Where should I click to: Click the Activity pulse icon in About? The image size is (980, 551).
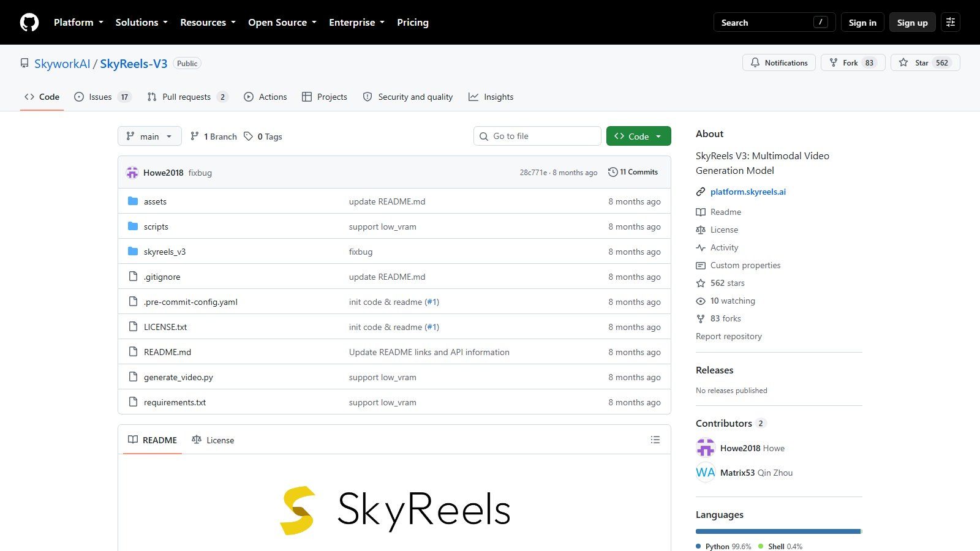click(x=701, y=247)
